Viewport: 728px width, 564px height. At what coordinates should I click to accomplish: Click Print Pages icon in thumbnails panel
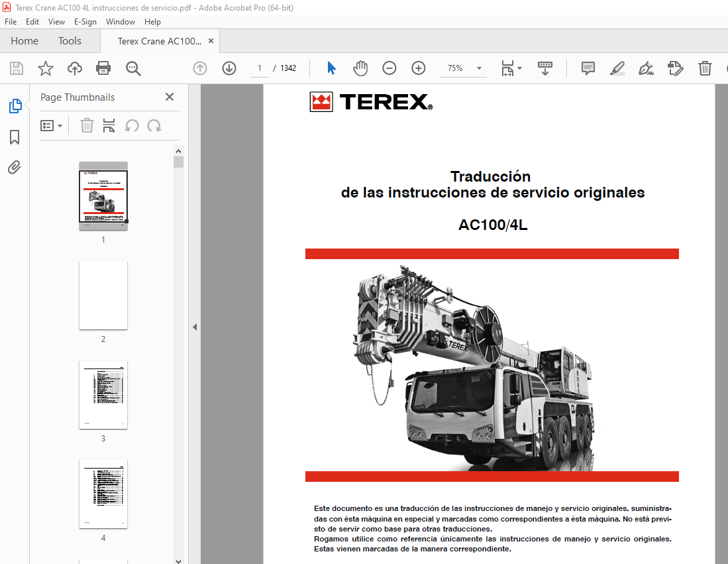tap(109, 125)
